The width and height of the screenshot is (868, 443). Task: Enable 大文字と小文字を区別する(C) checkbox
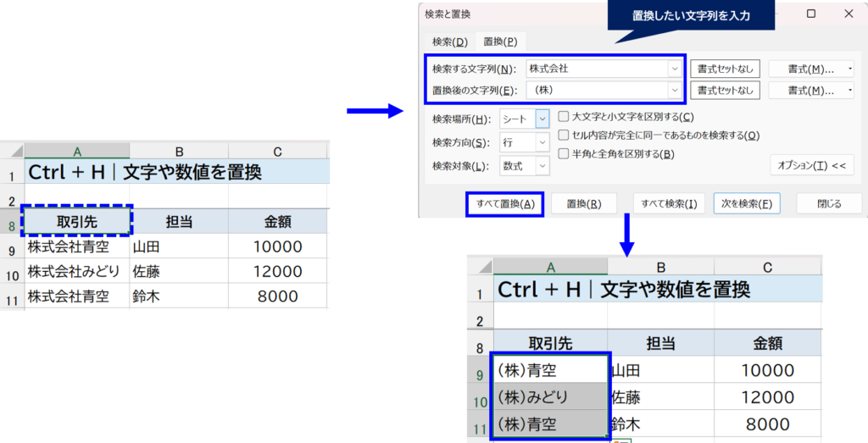coord(563,117)
